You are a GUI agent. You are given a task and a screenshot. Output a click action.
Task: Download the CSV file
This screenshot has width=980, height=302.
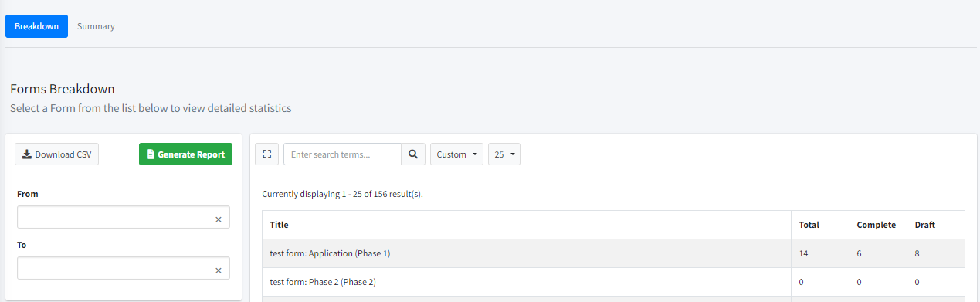[x=56, y=154]
